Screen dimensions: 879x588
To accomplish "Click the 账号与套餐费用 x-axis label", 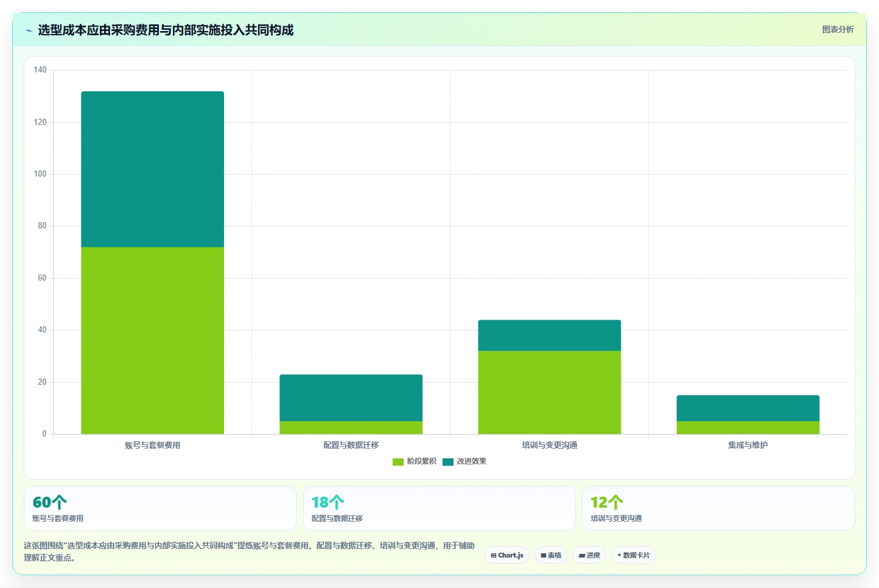I will coord(153,445).
